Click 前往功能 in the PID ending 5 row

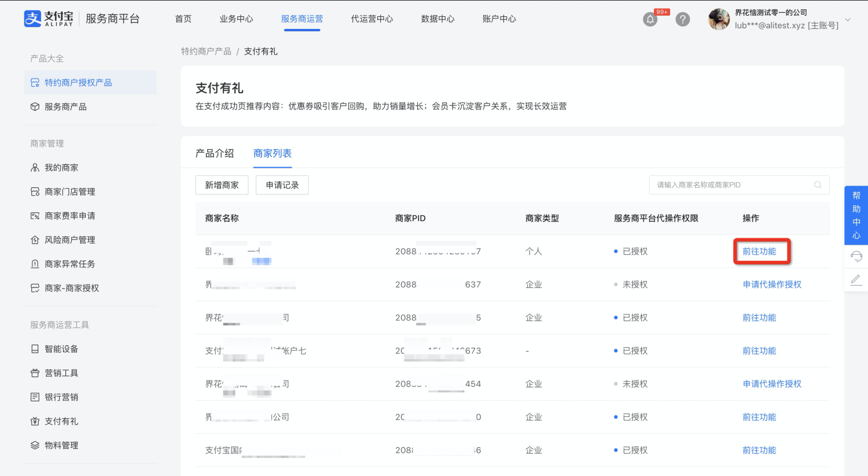pos(759,318)
